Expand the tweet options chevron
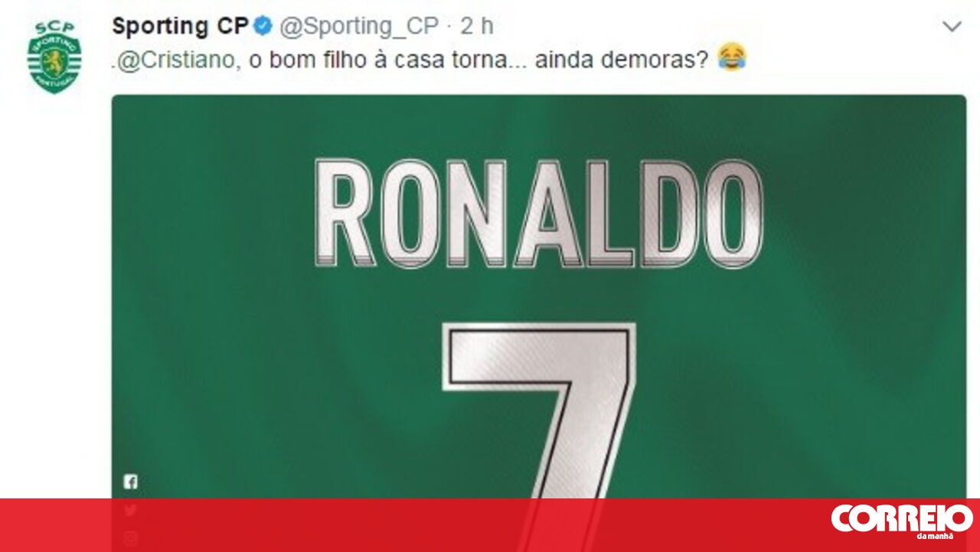 (952, 27)
